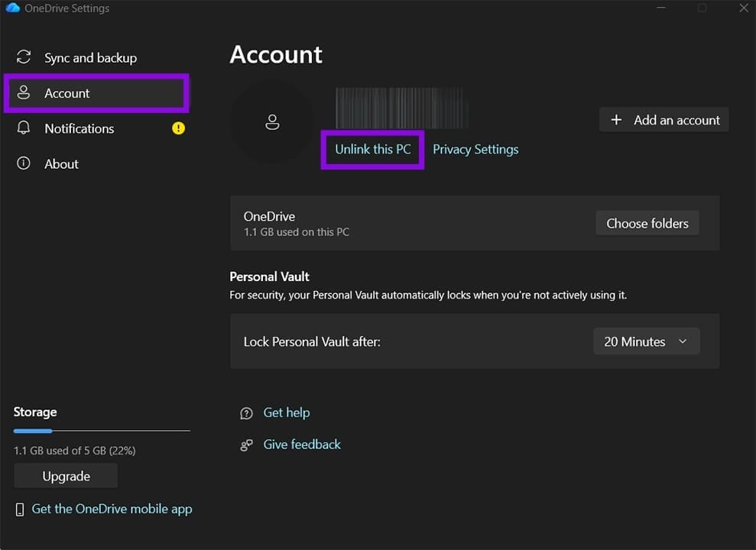This screenshot has width=756, height=550.
Task: Click the blurred account name area
Action: [402, 108]
